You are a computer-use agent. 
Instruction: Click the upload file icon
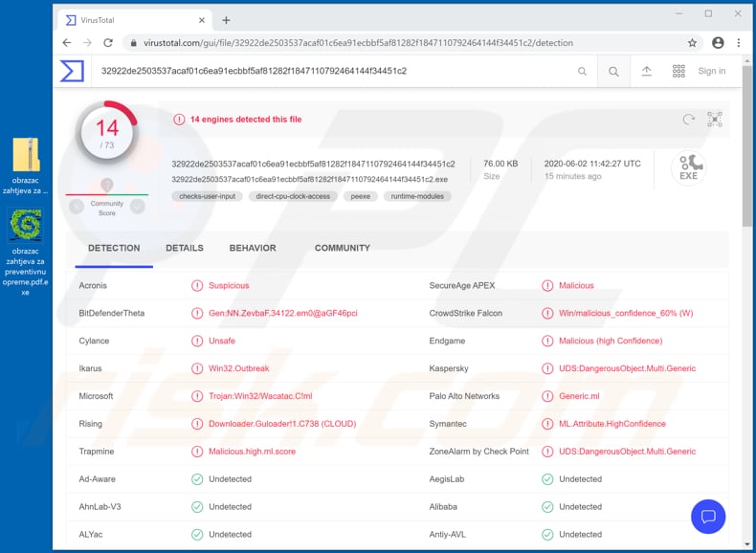click(647, 72)
